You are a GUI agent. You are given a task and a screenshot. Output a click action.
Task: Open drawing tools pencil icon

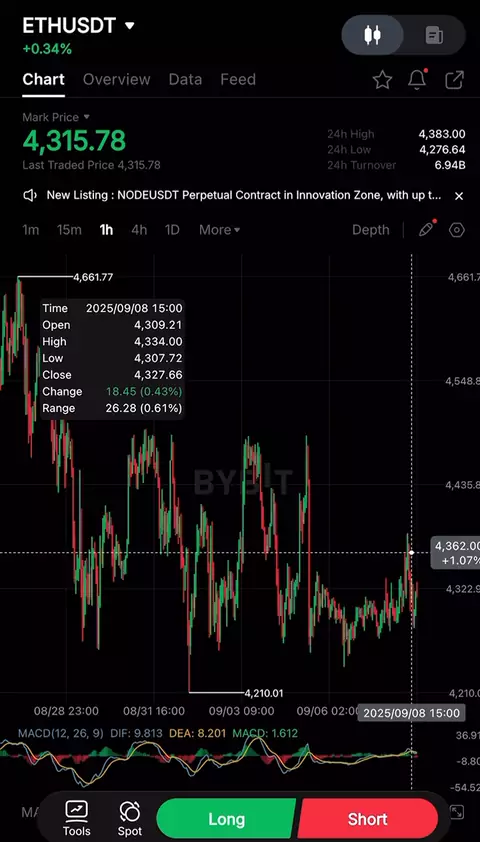click(427, 229)
